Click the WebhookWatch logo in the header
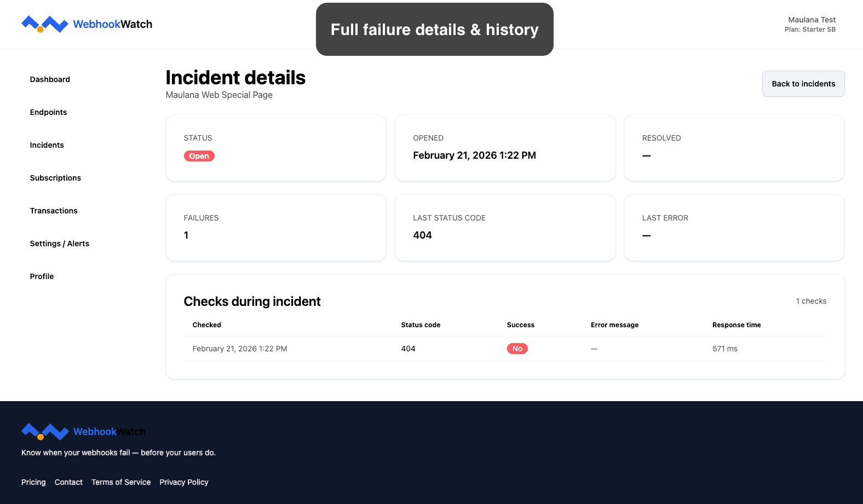The width and height of the screenshot is (863, 504). 87,24
